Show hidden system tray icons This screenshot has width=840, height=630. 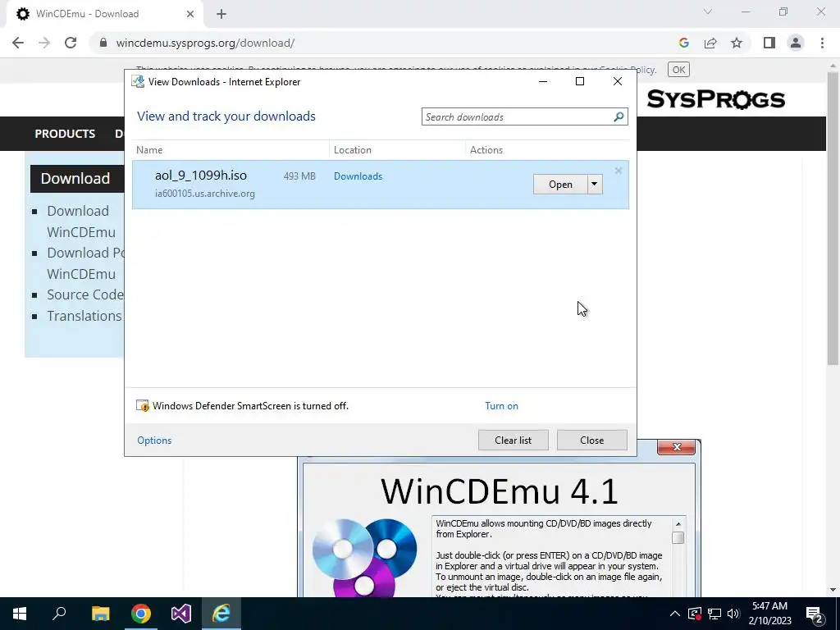point(675,614)
